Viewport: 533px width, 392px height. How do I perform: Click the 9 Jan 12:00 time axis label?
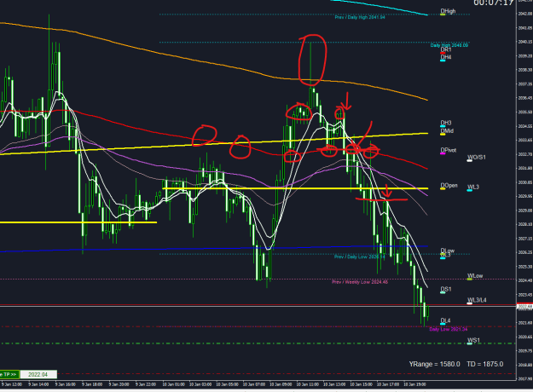coord(12,384)
